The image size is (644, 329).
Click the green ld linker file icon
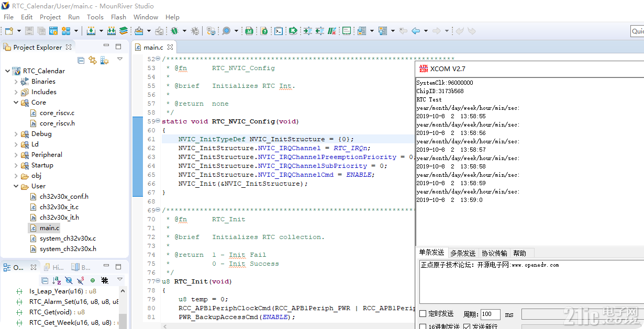[x=249, y=31]
